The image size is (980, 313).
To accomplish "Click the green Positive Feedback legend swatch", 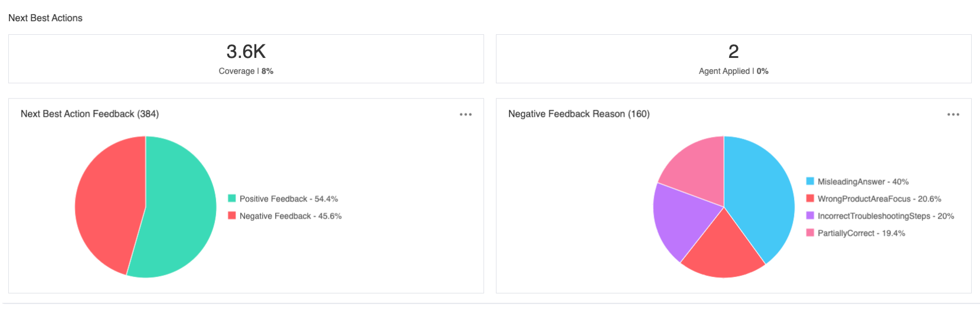I will click(x=232, y=198).
